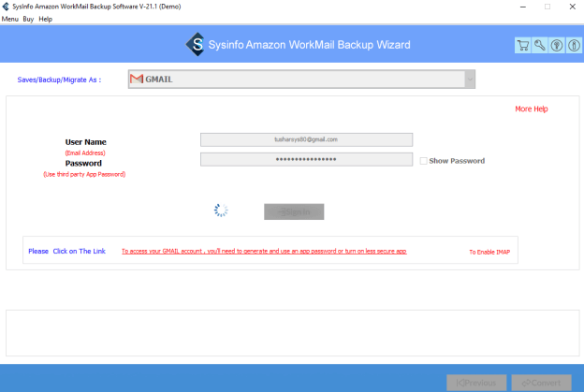Click the Gmail M icon in dropdown
Screen dimensions: 584x392
point(137,79)
